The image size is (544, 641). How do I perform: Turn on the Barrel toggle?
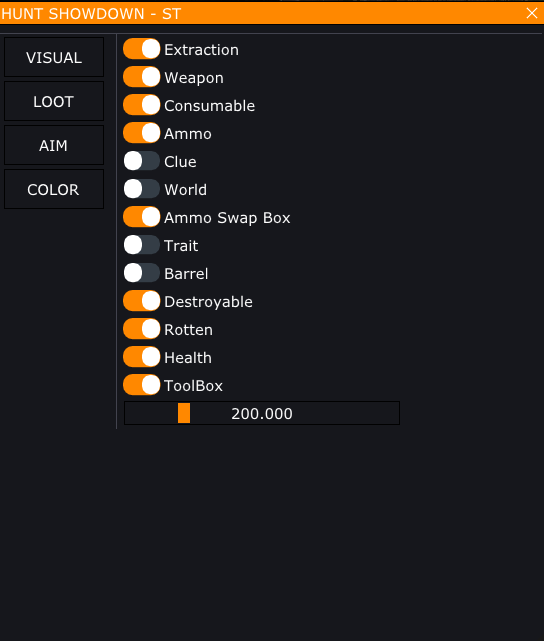(x=141, y=273)
